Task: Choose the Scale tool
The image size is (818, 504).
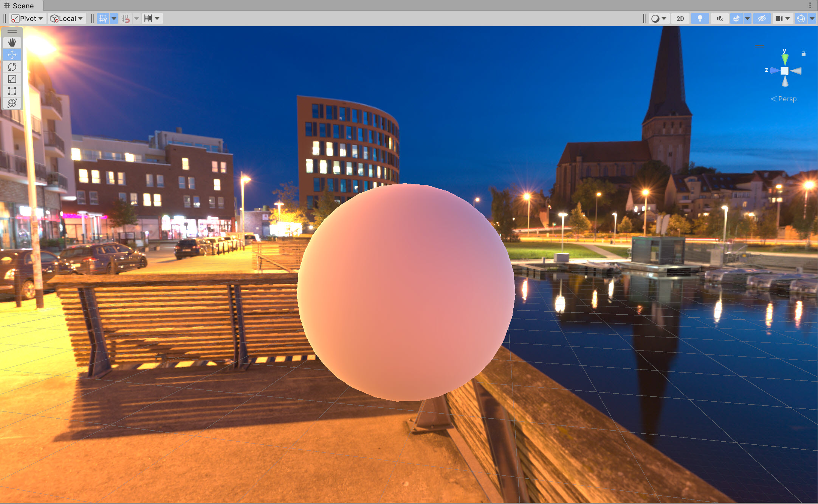Action: point(12,79)
